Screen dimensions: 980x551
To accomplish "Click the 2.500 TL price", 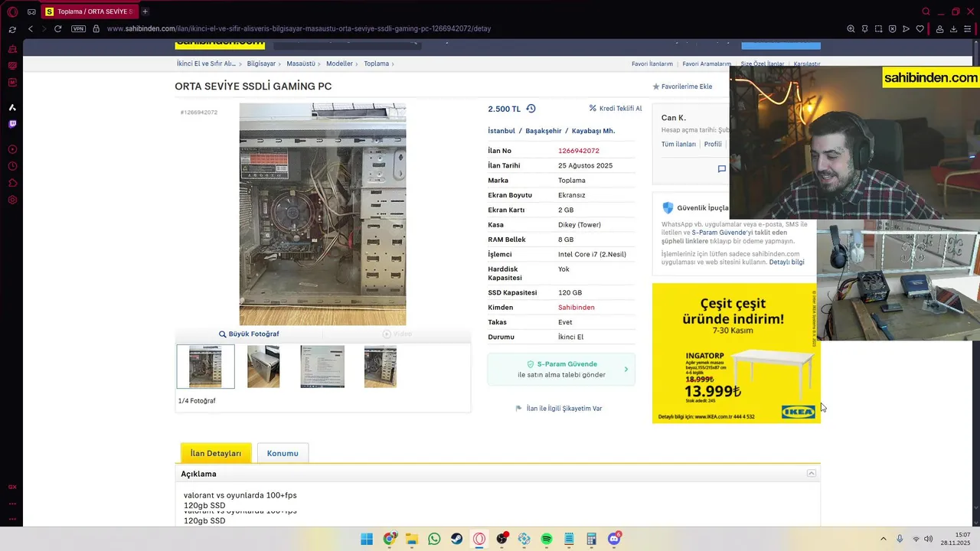I will coord(504,109).
